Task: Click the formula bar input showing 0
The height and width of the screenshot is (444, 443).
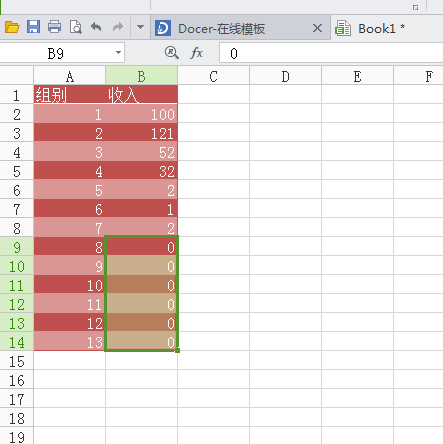Action: coord(331,53)
